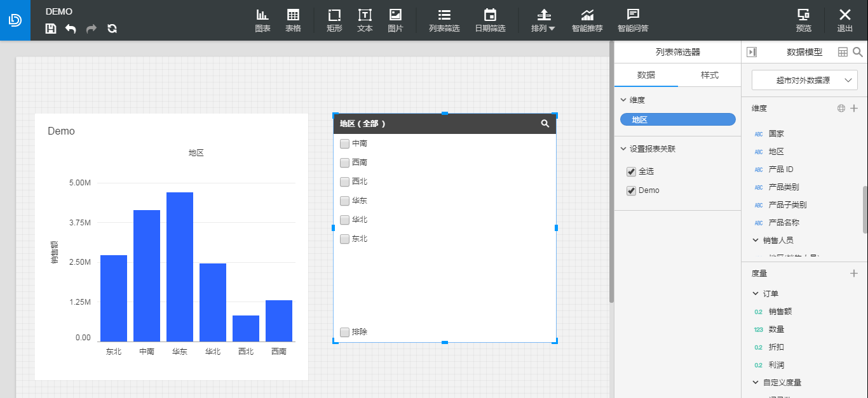
Task: Click the refresh icon in top bar
Action: click(x=112, y=29)
